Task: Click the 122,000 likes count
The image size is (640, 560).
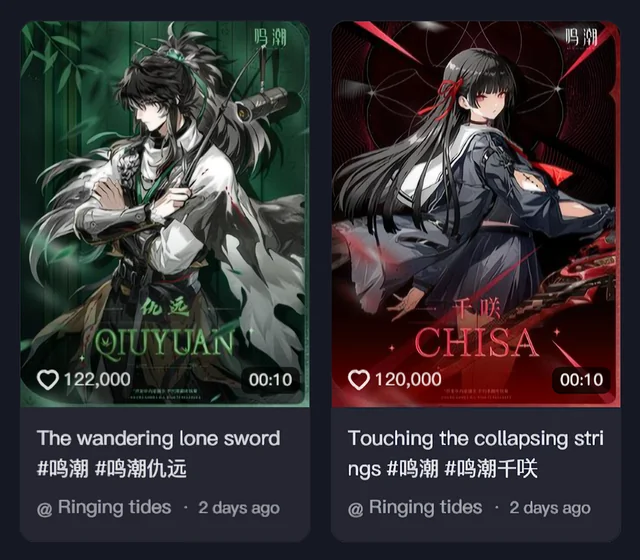Action: tap(97, 380)
